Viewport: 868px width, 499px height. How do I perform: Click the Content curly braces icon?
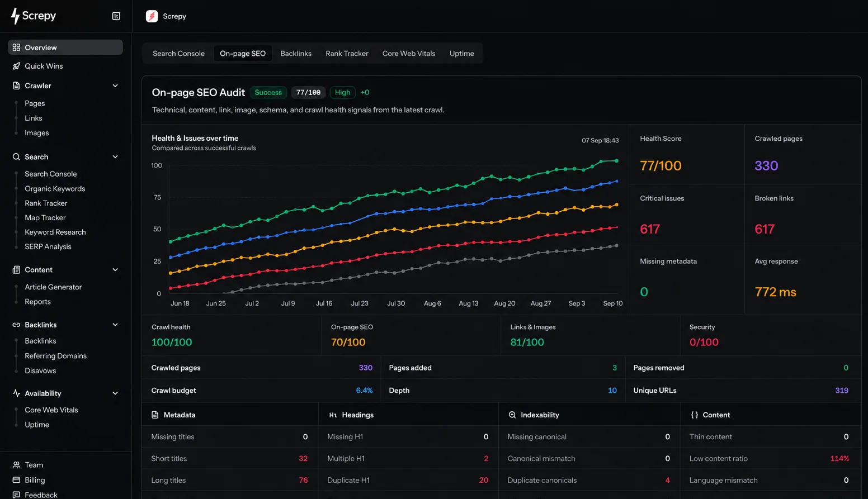[x=694, y=415]
